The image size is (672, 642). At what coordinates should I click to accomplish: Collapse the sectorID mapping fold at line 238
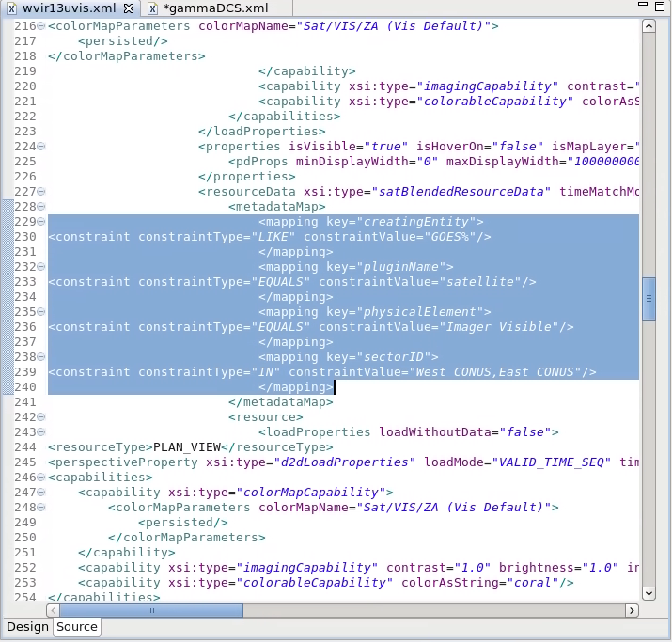pyautogui.click(x=40, y=356)
